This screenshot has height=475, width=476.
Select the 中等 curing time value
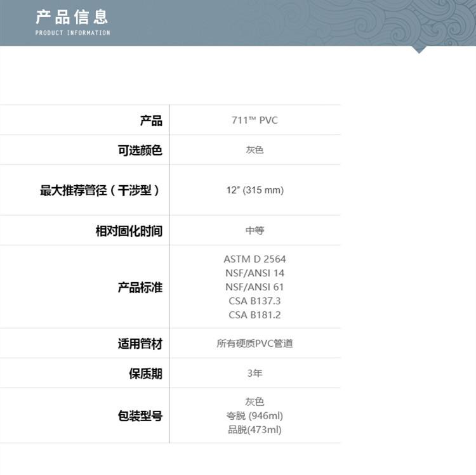[x=255, y=231]
